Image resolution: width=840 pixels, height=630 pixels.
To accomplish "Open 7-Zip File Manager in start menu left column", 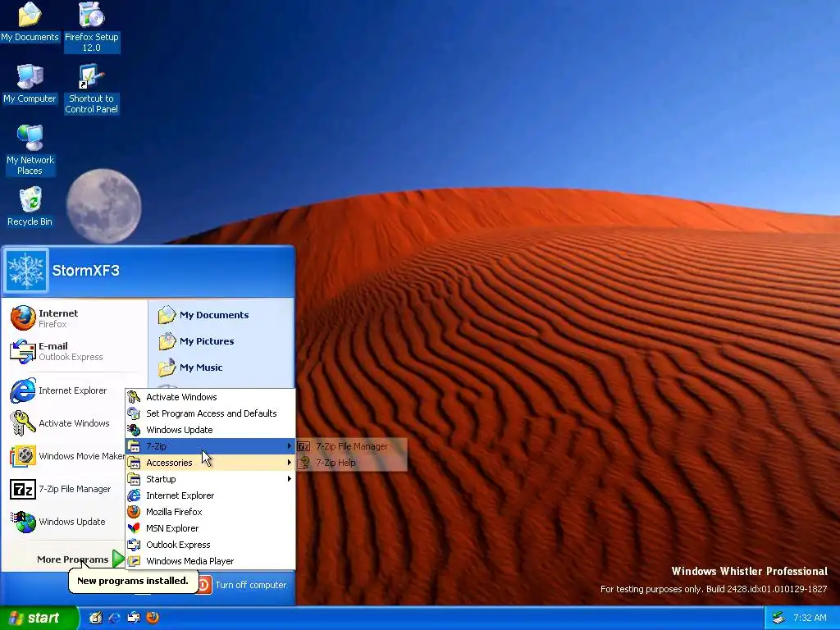I will point(66,489).
